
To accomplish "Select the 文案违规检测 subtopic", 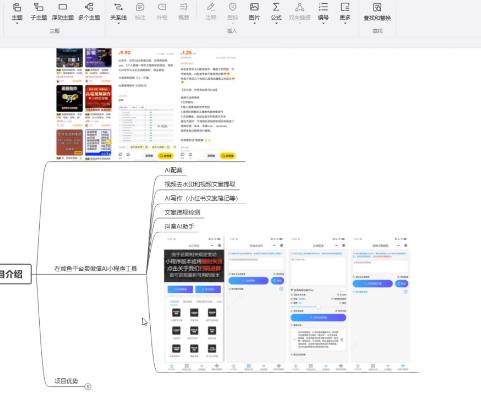I will tap(182, 212).
